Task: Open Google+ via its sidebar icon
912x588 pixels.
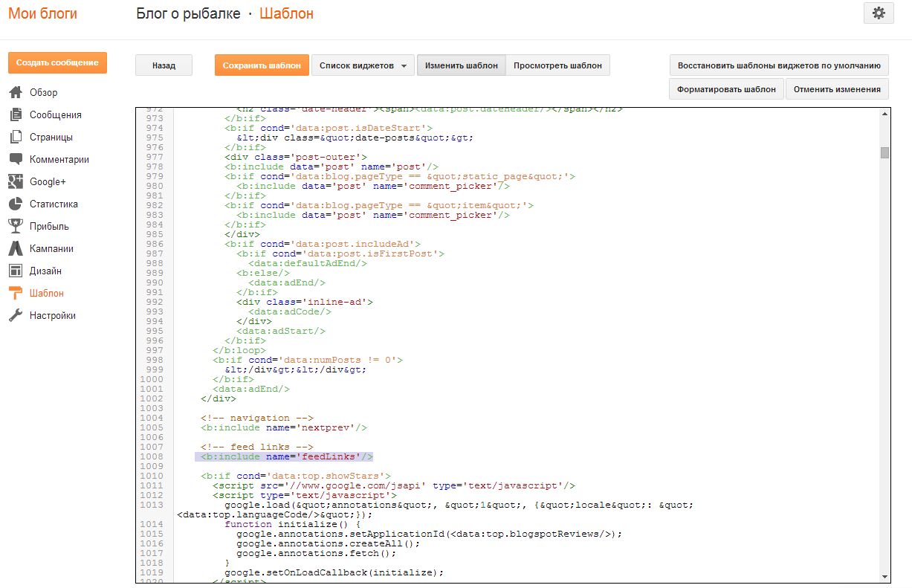Action: pyautogui.click(x=16, y=181)
